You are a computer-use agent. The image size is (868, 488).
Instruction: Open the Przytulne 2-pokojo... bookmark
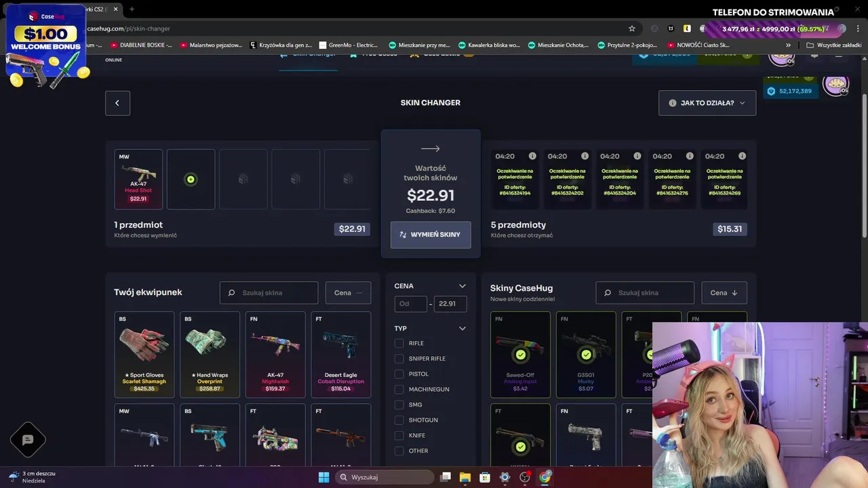point(627,45)
